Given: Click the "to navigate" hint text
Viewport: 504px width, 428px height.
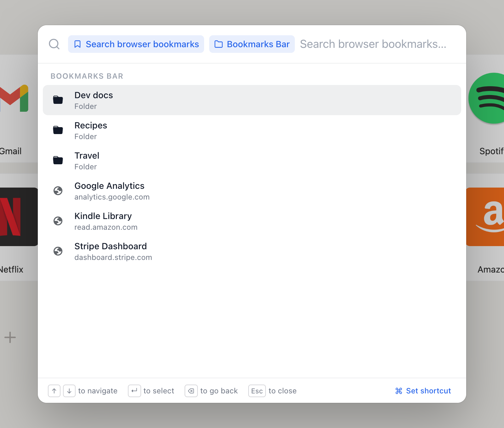Looking at the screenshot, I should click(x=98, y=391).
